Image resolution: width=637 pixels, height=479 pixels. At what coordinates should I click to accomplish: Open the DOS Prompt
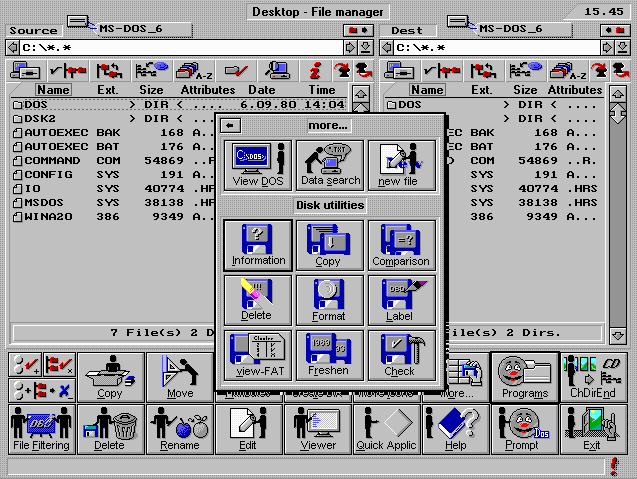click(x=525, y=429)
